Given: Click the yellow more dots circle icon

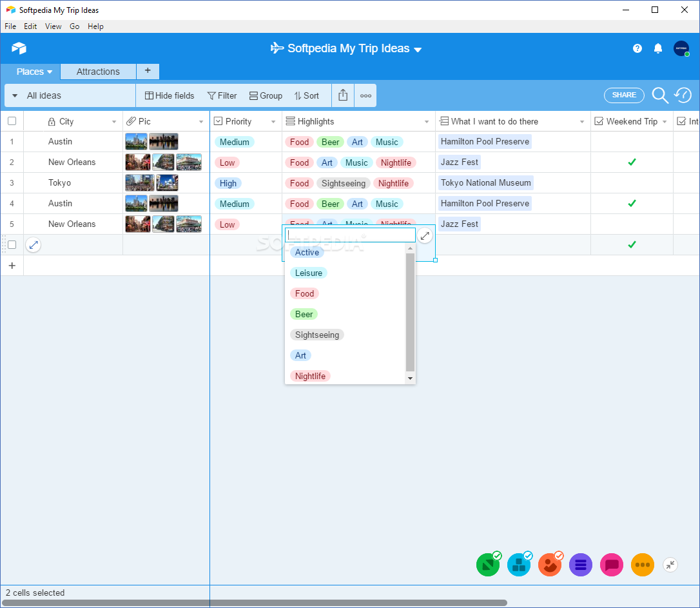Looking at the screenshot, I should 643,565.
